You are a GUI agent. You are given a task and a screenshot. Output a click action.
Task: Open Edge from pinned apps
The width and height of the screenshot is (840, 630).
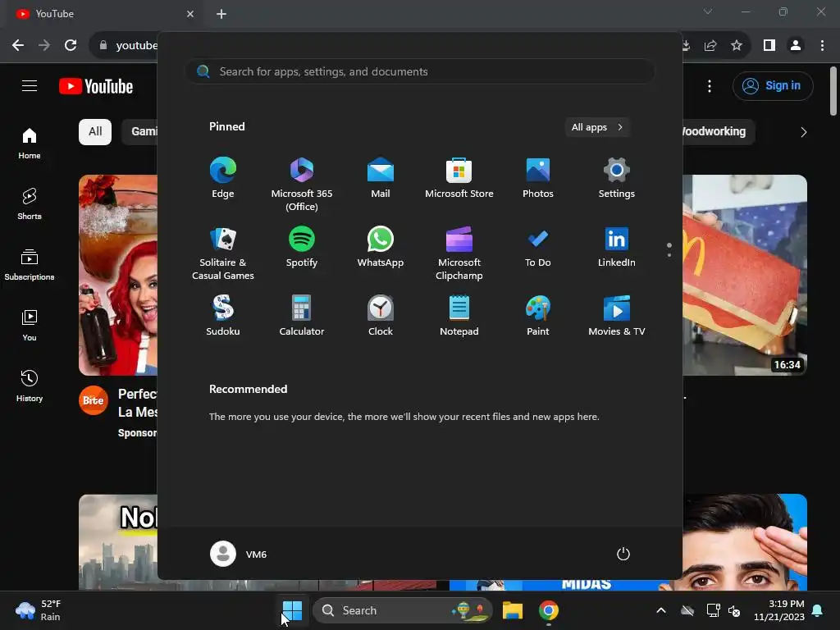tap(223, 178)
